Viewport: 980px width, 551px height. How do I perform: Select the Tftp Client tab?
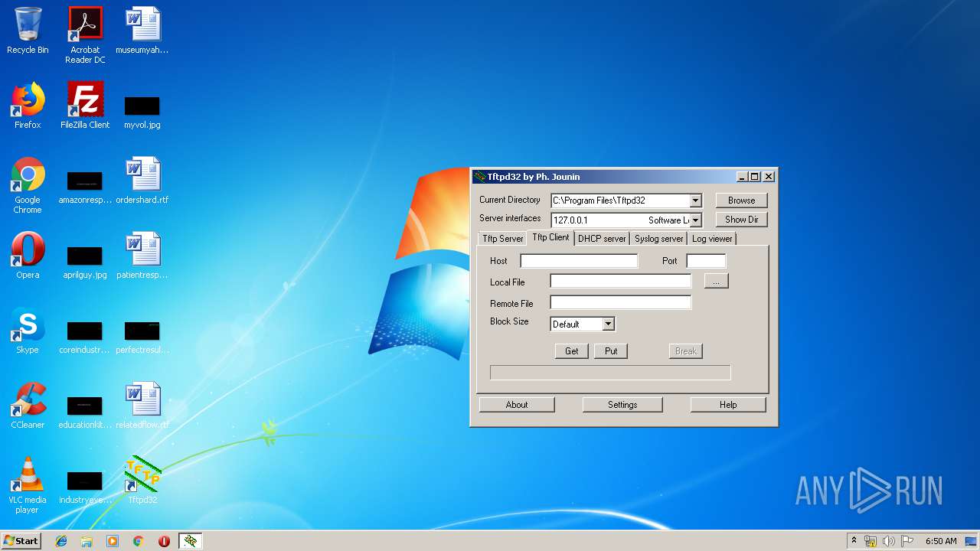click(551, 237)
